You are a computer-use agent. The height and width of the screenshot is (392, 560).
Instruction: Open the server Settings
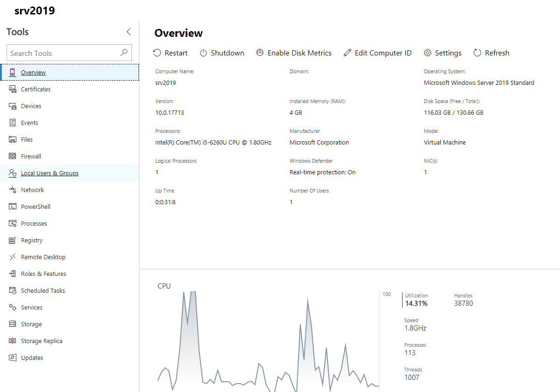(442, 53)
